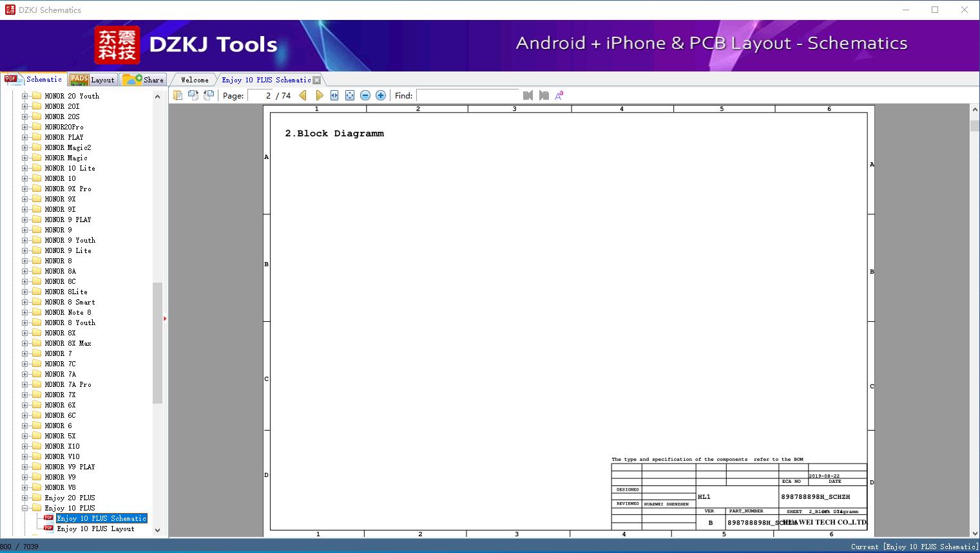The image size is (980, 553).
Task: Click the HONOR V10 folder icon
Action: 37,456
